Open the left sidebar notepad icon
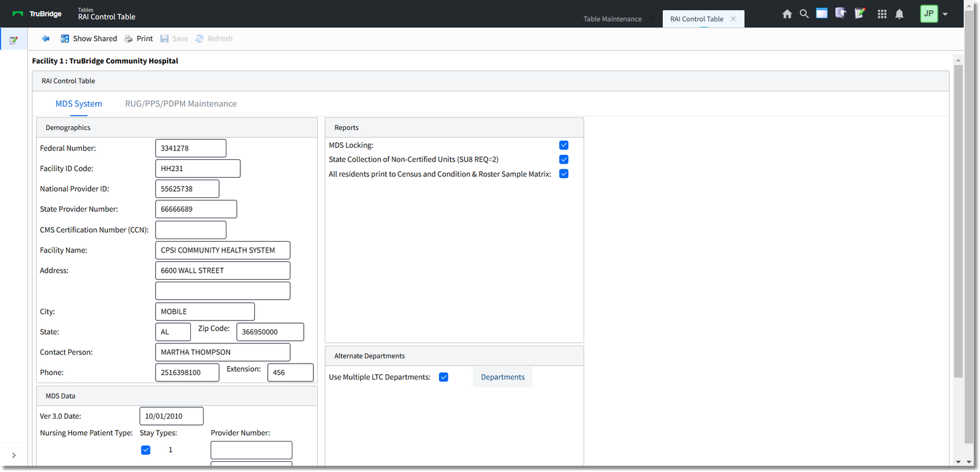 coord(13,40)
